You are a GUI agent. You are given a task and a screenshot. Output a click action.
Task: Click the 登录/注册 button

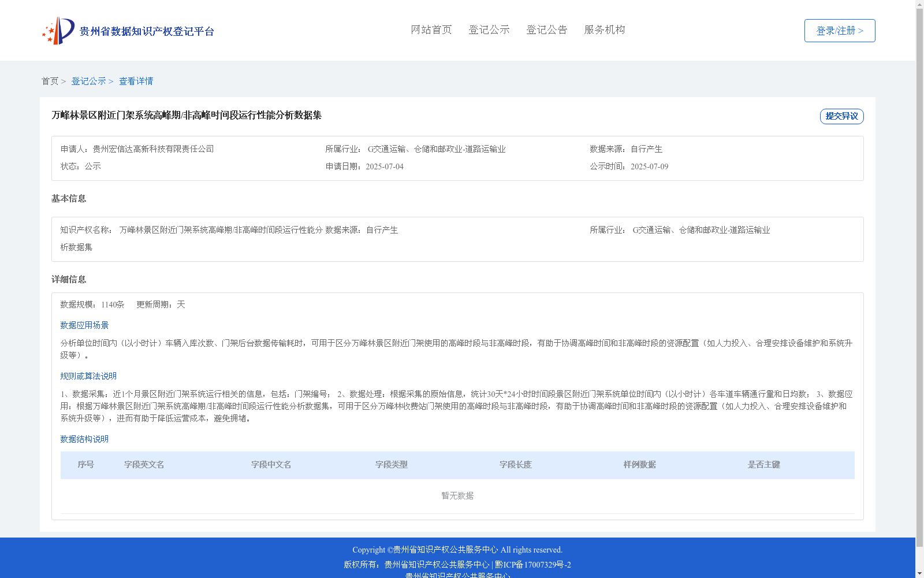840,31
